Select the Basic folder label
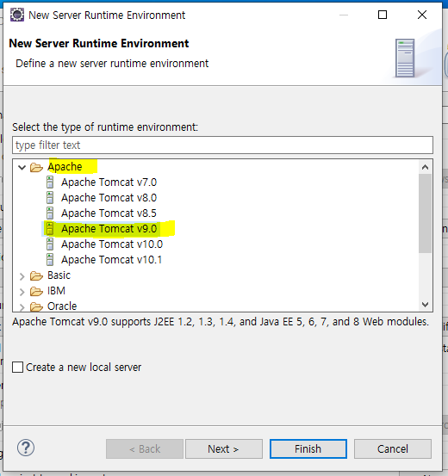This screenshot has height=476, width=448. pos(59,275)
